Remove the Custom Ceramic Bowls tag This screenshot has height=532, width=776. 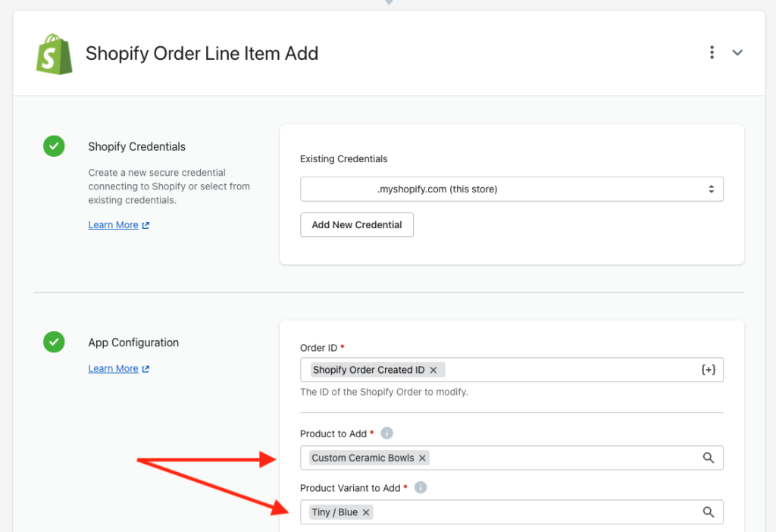[x=422, y=458]
